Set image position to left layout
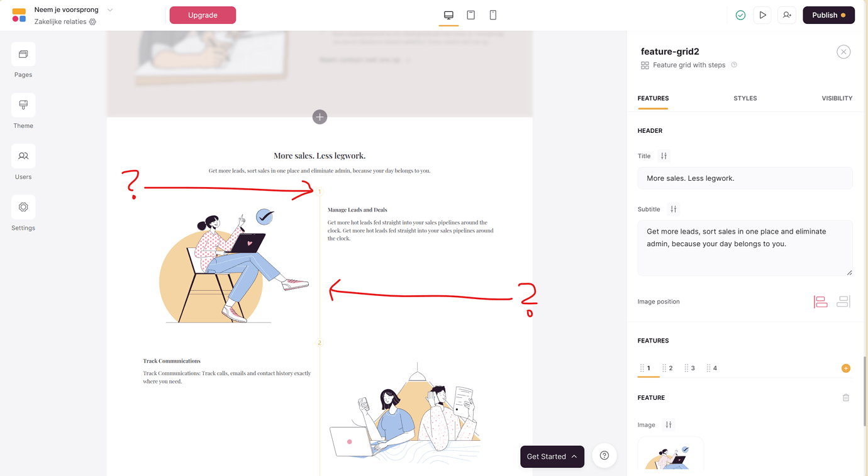 pos(821,302)
